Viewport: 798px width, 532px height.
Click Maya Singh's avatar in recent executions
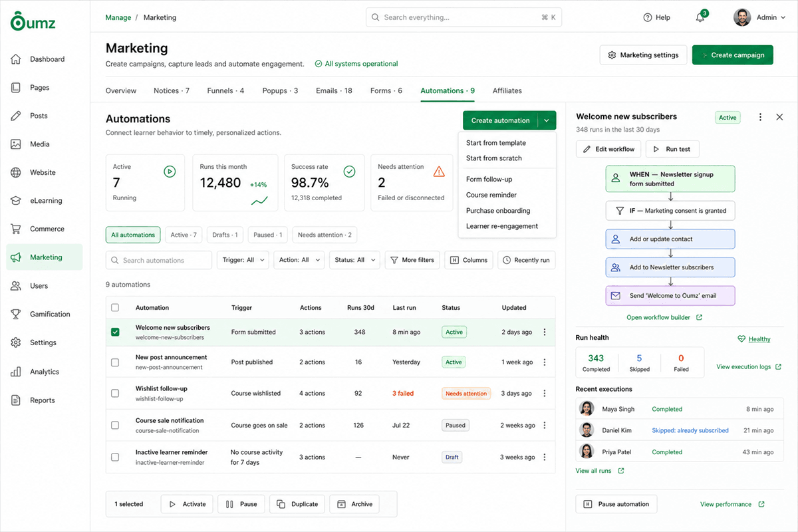point(587,408)
